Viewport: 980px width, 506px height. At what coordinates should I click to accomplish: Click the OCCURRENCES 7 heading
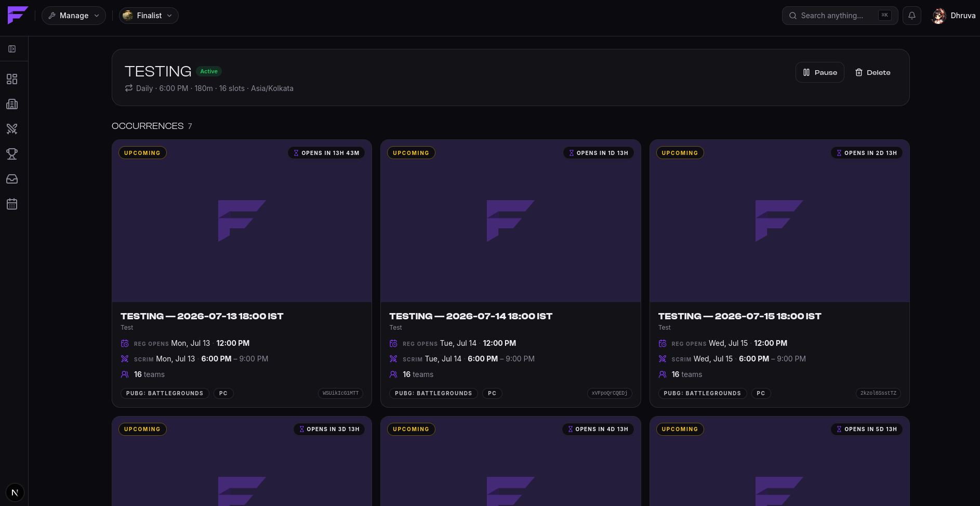(x=152, y=126)
